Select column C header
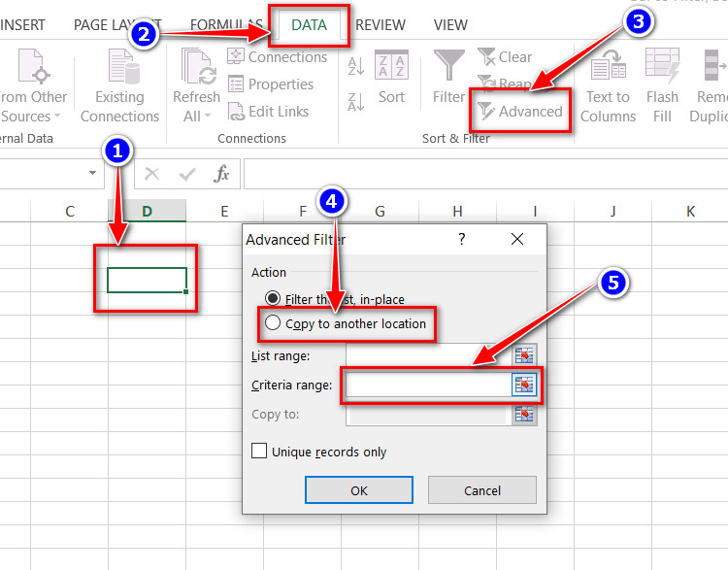 click(x=70, y=212)
